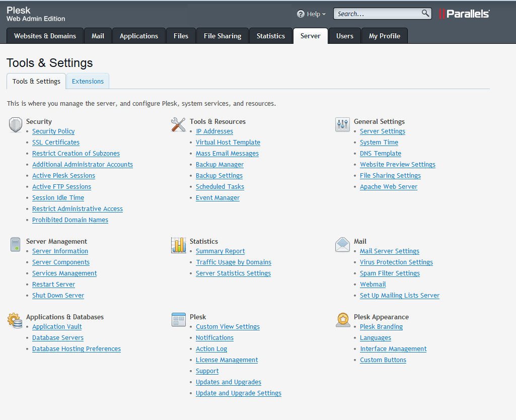Open SSL Certificates
This screenshot has width=516, height=420.
(56, 142)
